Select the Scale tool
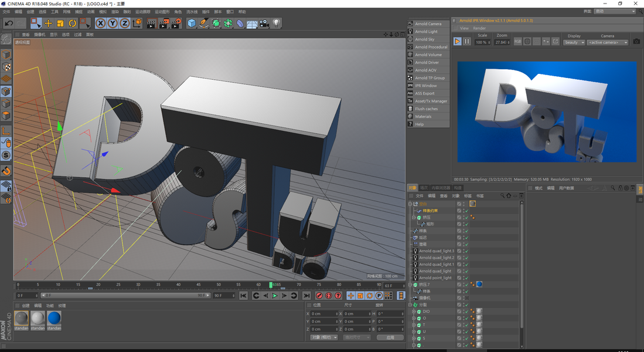The image size is (644, 352). coord(60,23)
